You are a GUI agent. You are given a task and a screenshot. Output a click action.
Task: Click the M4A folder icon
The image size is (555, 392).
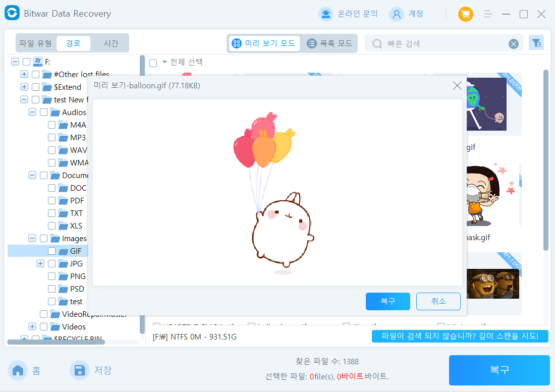(64, 125)
